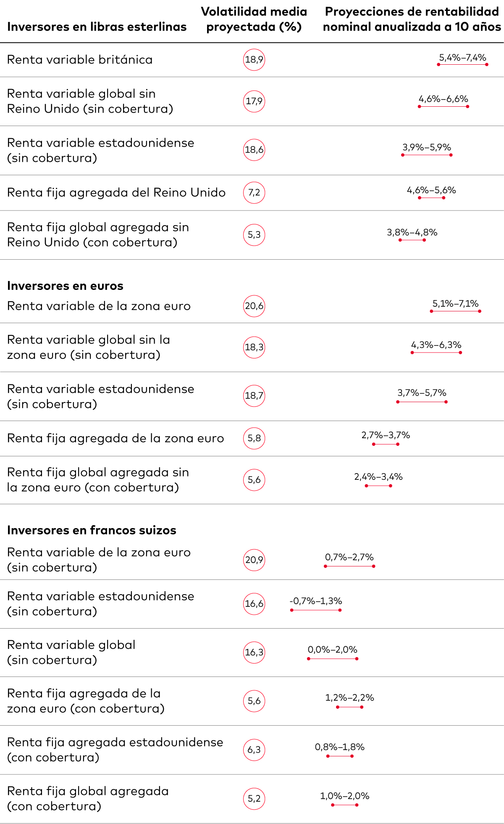Select Renta variable británica row label
Image resolution: width=504 pixels, height=824 pixels.
(x=80, y=60)
